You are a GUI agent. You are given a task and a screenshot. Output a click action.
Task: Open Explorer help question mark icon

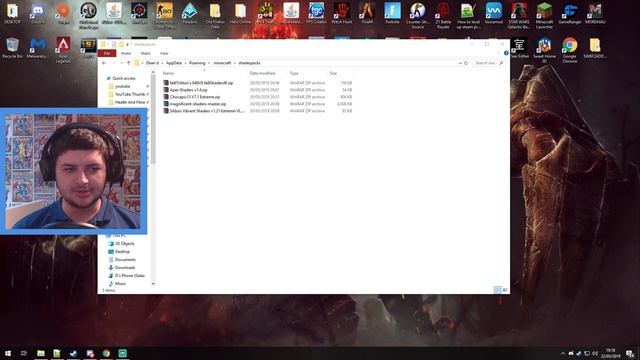[x=506, y=53]
